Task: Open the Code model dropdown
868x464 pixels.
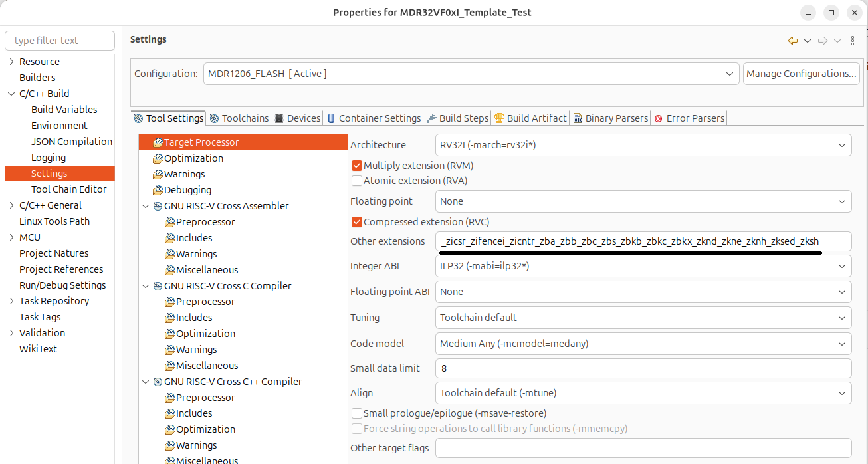Action: pyautogui.click(x=643, y=344)
